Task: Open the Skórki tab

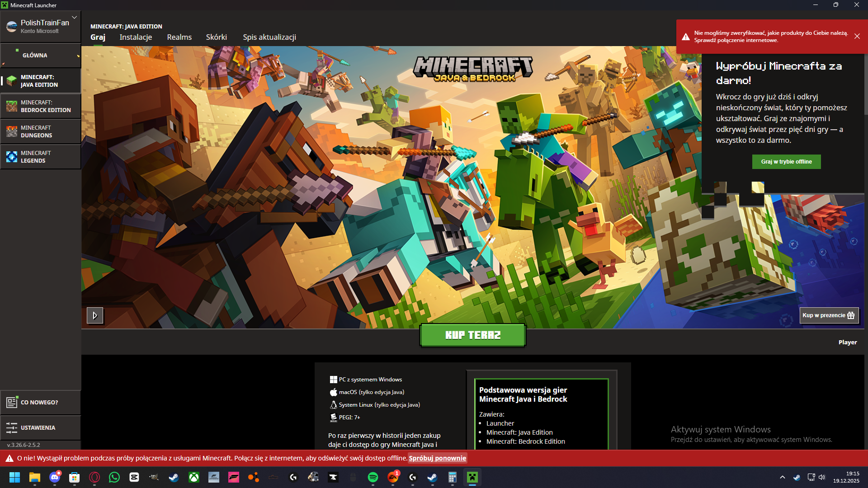Action: click(x=216, y=37)
